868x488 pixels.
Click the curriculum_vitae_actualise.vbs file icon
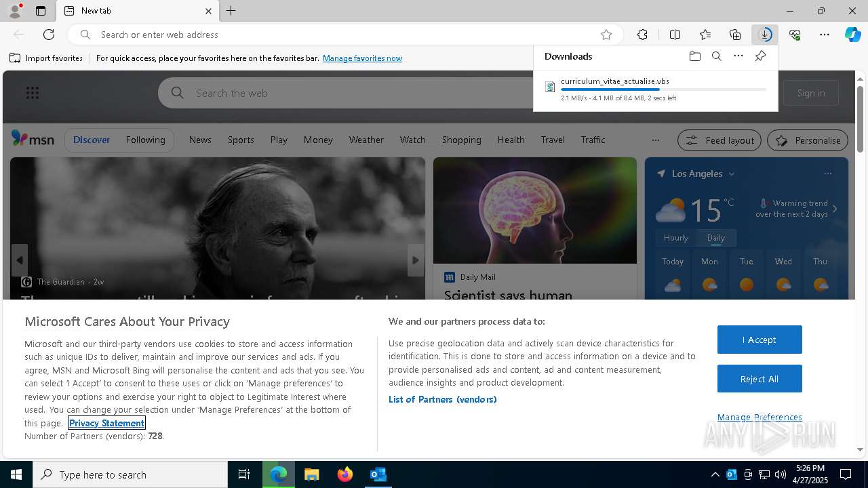tap(550, 87)
